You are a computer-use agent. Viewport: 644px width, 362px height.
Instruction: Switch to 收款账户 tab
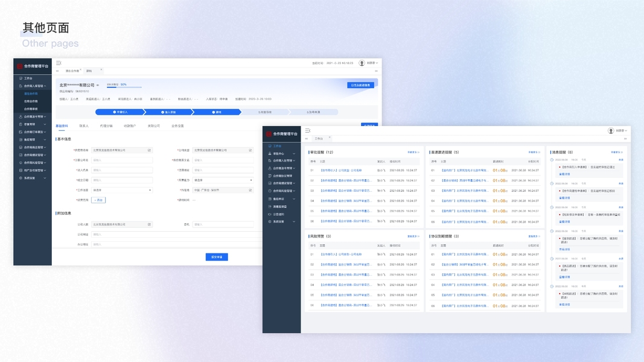(130, 126)
